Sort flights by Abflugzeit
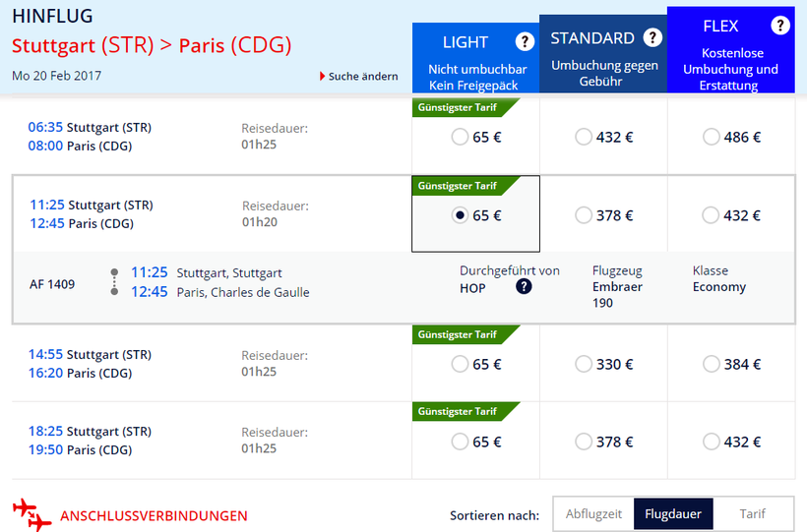 [x=593, y=514]
